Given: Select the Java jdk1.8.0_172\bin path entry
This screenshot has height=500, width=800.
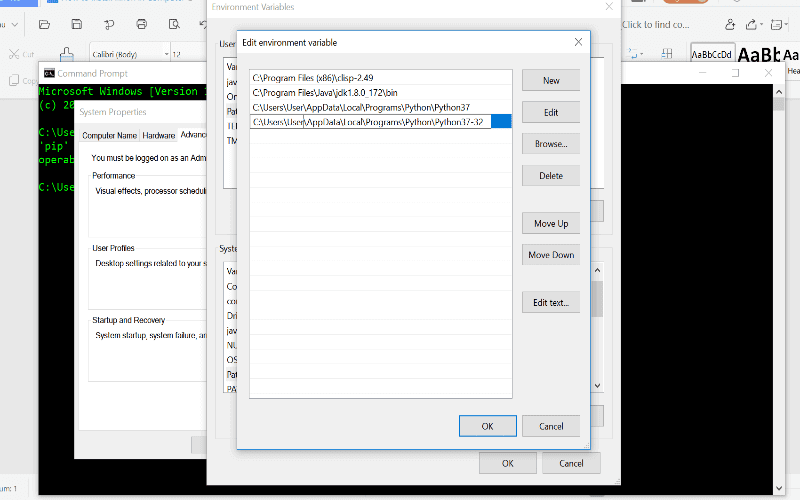Looking at the screenshot, I should 381,93.
